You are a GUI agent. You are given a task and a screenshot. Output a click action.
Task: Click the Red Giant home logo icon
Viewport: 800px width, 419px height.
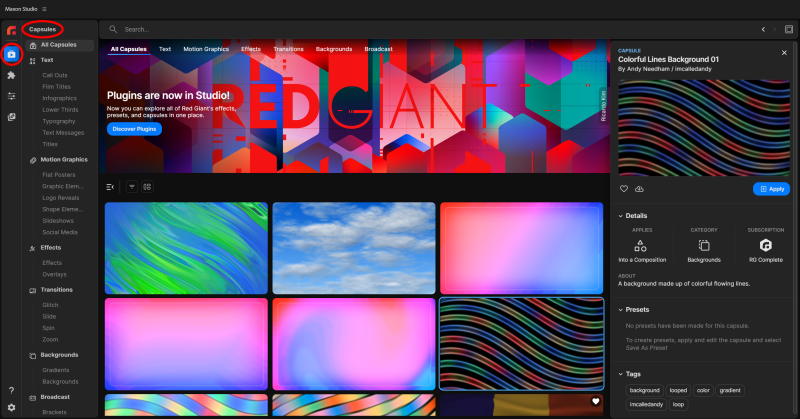tap(11, 31)
